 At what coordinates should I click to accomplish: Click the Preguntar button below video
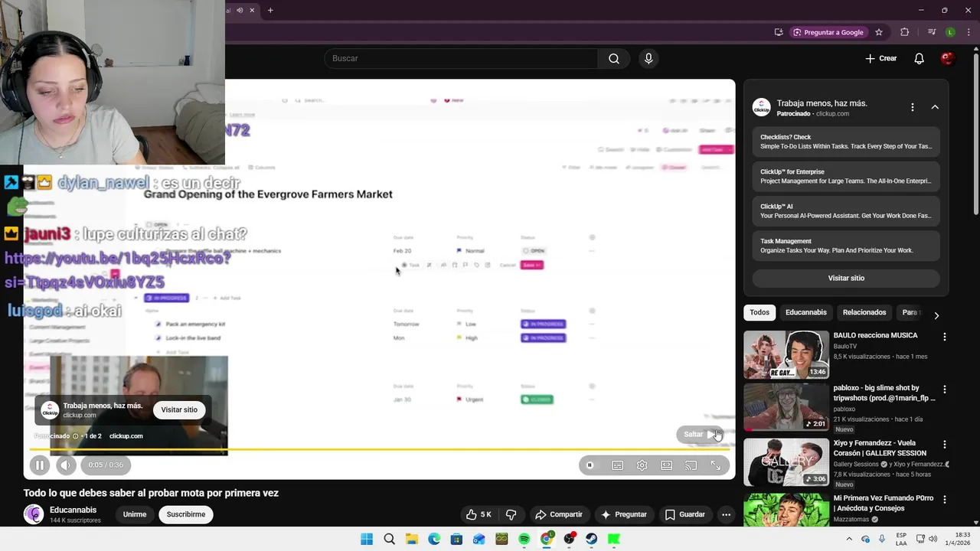[x=624, y=514]
